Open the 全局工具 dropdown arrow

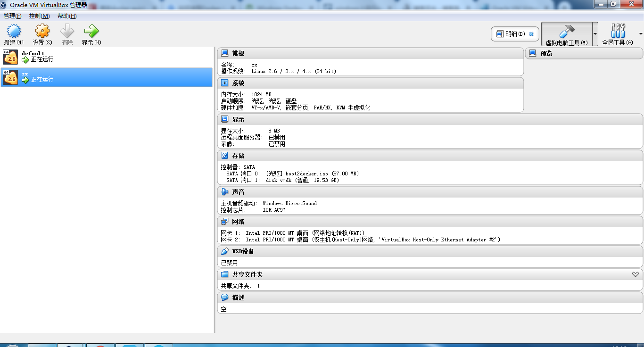[x=641, y=34]
